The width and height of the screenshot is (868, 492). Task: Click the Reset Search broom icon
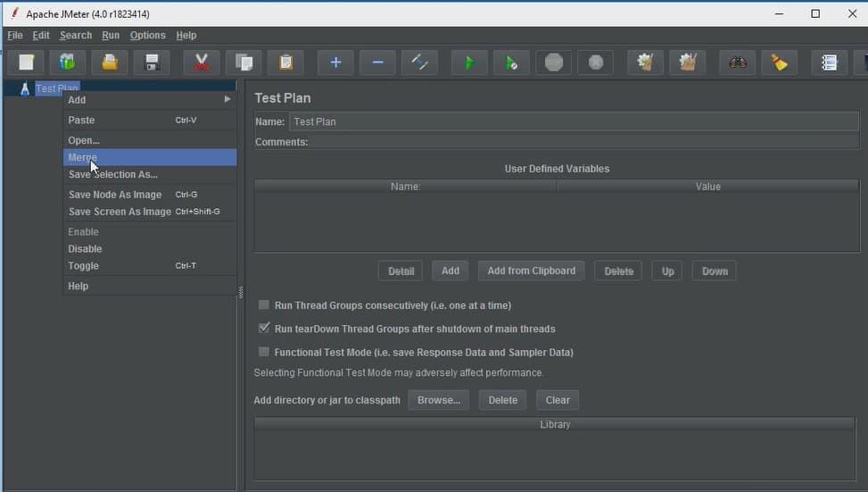(x=780, y=62)
